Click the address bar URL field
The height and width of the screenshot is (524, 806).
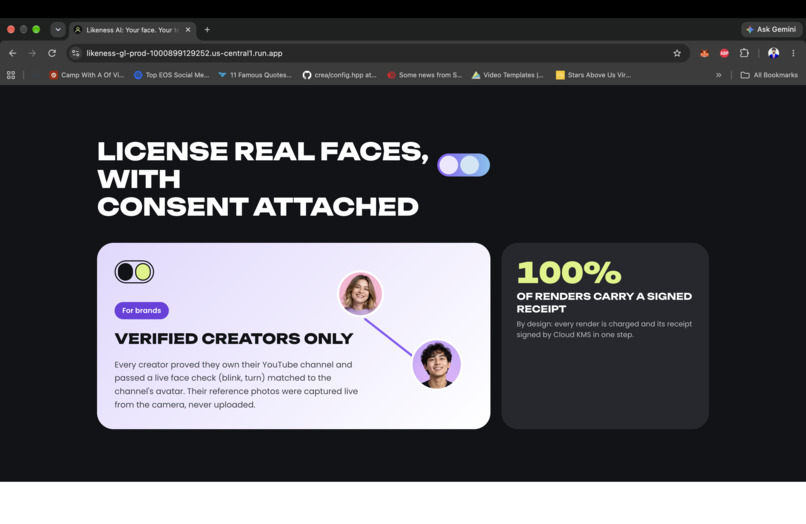(378, 53)
